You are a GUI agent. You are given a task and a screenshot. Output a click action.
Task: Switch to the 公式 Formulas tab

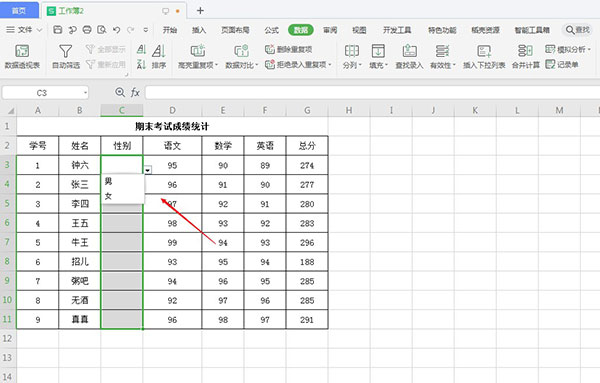click(x=271, y=30)
